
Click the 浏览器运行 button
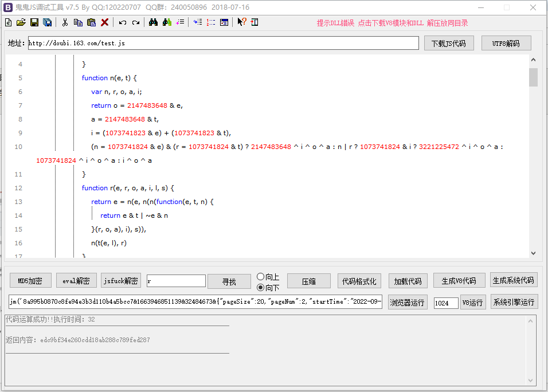point(407,302)
